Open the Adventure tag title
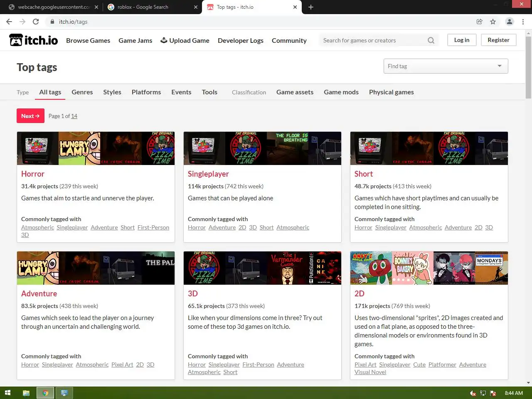532x399 pixels. pyautogui.click(x=39, y=293)
